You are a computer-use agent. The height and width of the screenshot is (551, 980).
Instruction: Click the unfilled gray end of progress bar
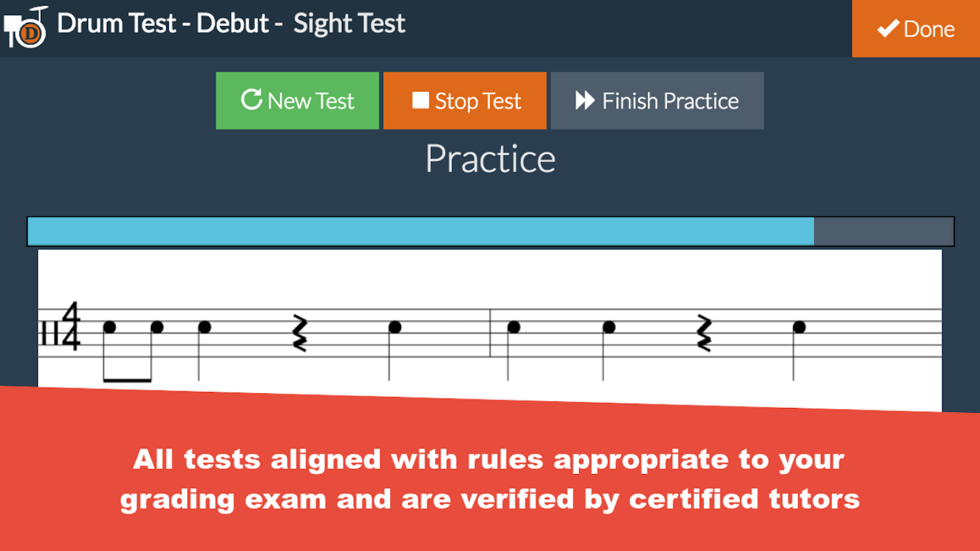tap(884, 231)
